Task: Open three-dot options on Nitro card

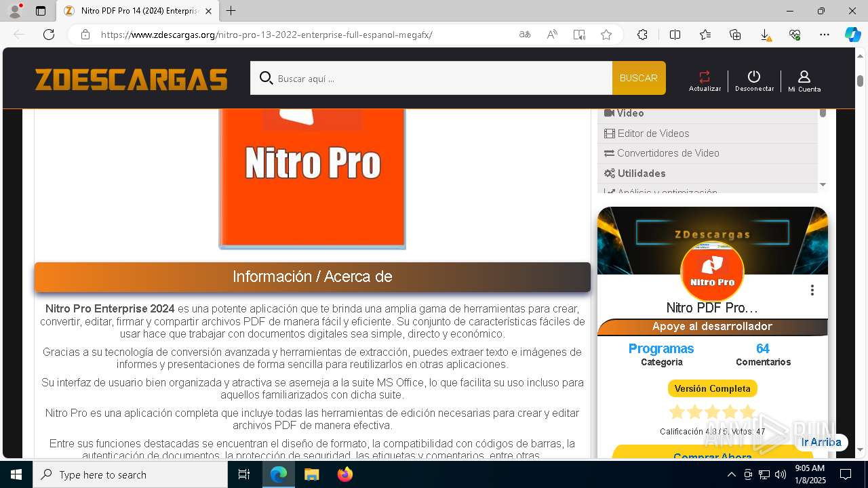Action: 812,290
